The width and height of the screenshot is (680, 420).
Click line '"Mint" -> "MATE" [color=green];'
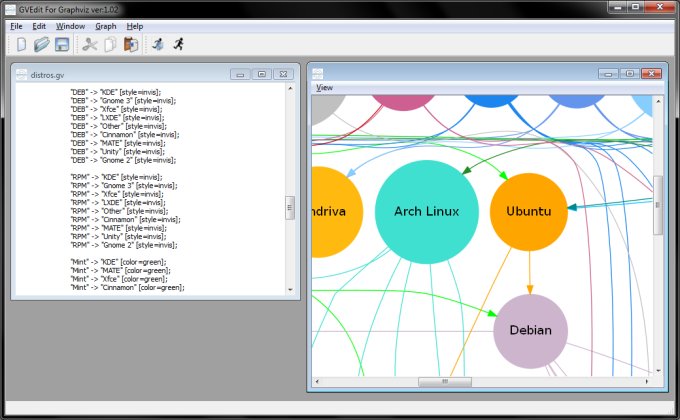120,270
